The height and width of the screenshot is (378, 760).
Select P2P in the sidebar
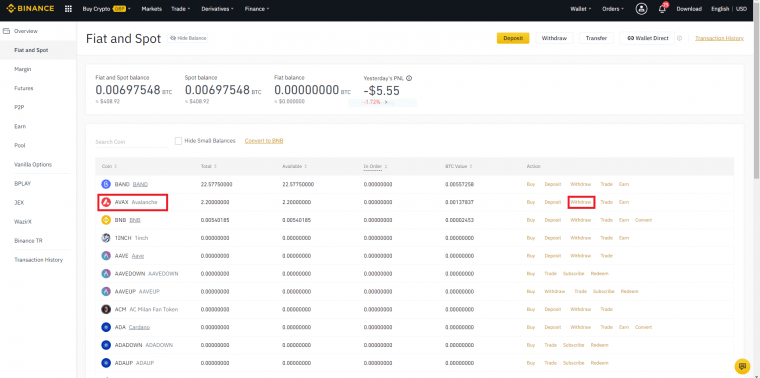(19, 108)
